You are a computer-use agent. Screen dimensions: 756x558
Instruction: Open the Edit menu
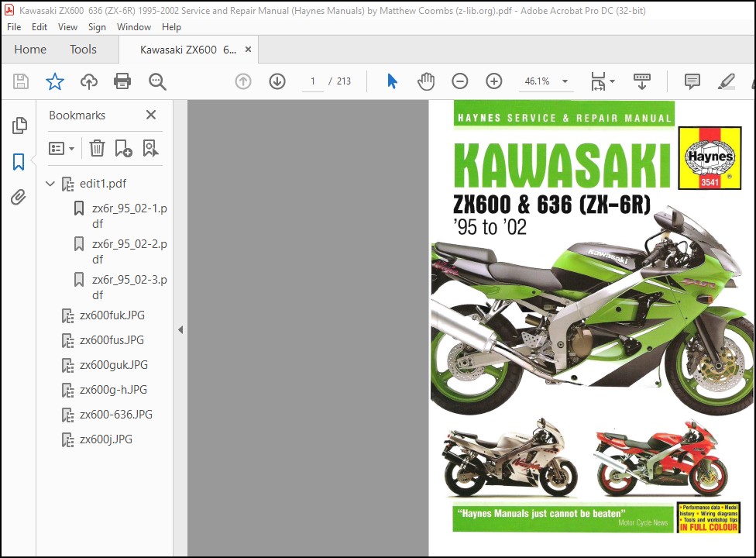pyautogui.click(x=40, y=27)
